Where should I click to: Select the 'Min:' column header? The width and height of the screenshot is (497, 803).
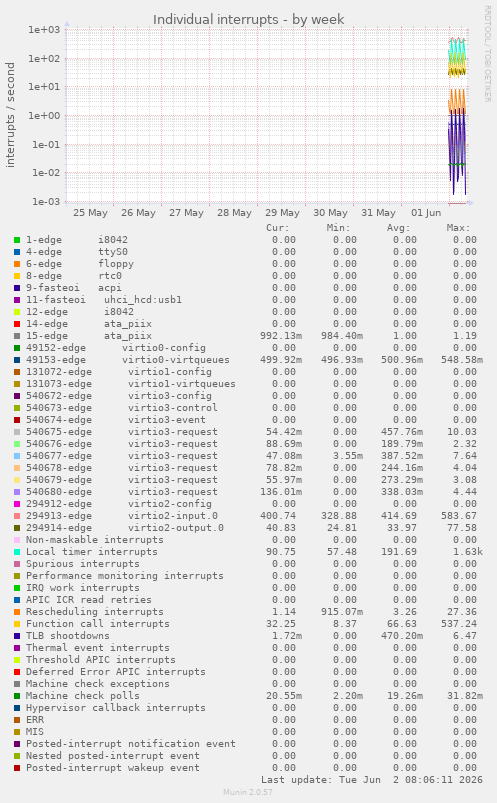click(x=338, y=228)
